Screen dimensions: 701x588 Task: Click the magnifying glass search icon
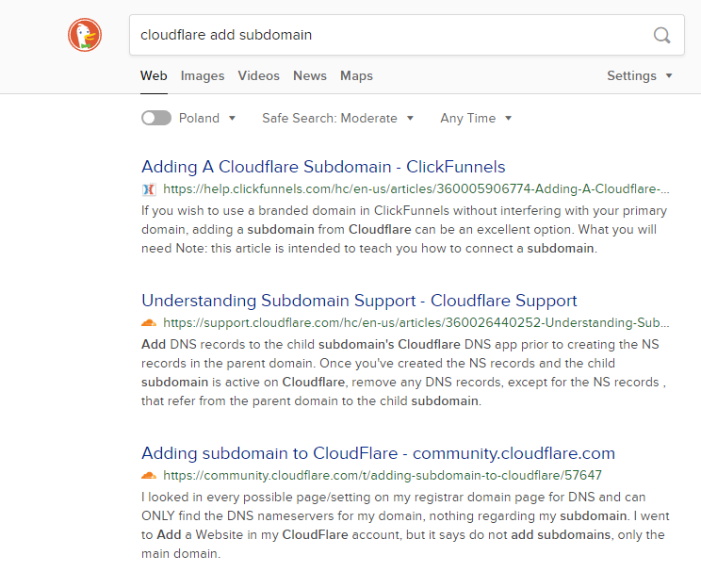(662, 36)
